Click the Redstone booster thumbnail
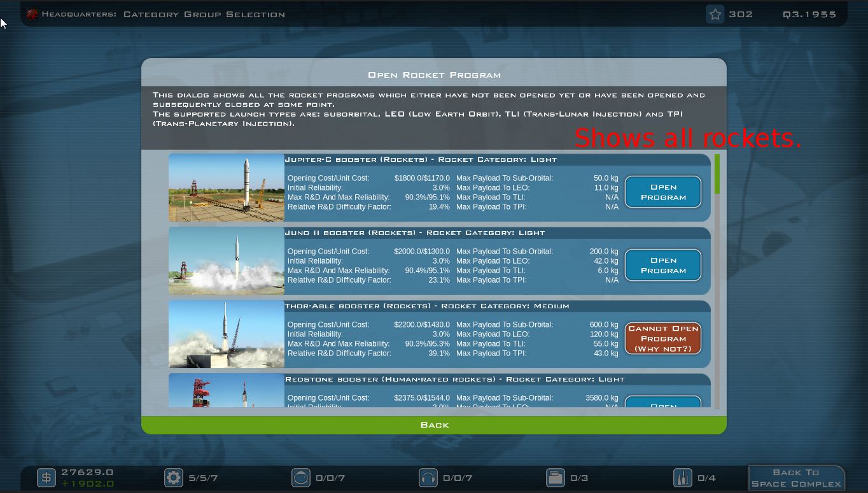This screenshot has height=493, width=868. [226, 390]
